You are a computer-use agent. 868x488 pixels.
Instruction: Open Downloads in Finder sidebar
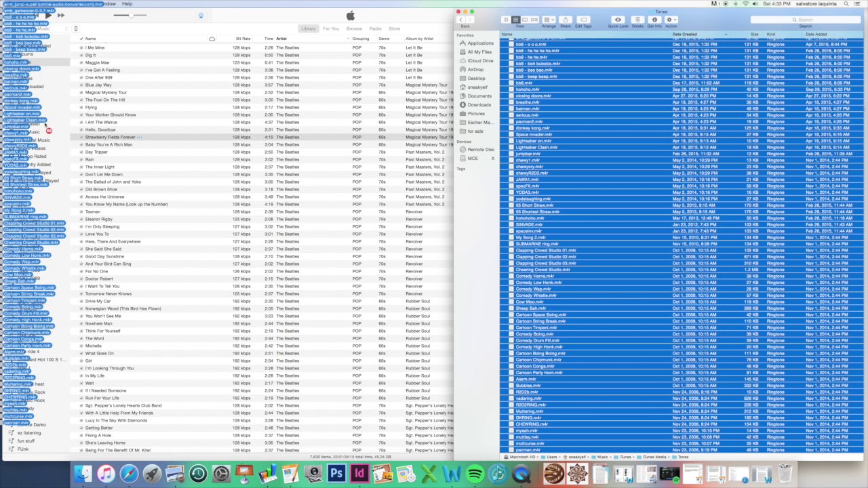(479, 105)
